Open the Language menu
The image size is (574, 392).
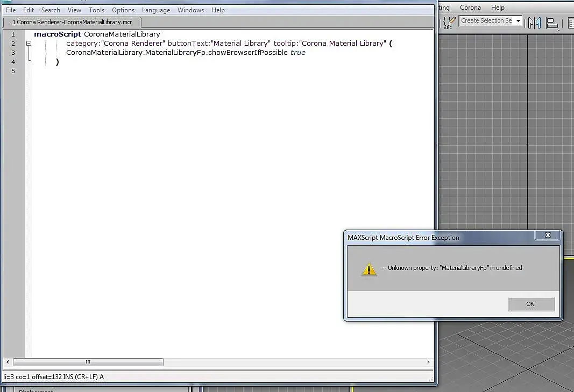tap(156, 10)
